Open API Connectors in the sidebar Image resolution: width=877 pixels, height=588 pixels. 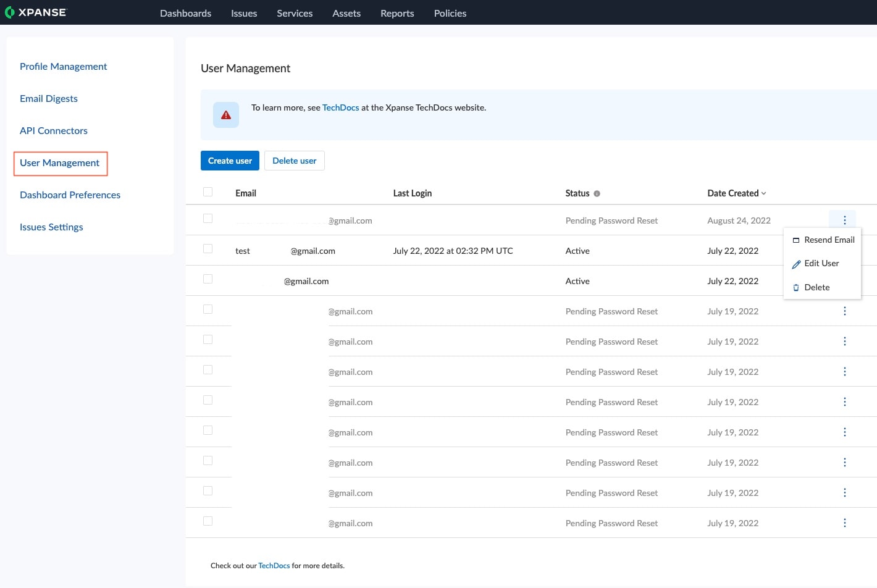click(x=54, y=131)
